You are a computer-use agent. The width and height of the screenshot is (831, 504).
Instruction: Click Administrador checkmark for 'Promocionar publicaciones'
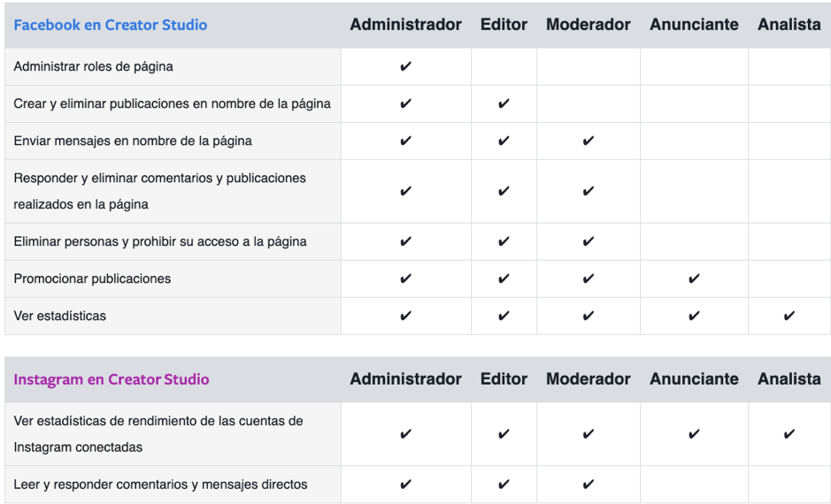click(405, 279)
